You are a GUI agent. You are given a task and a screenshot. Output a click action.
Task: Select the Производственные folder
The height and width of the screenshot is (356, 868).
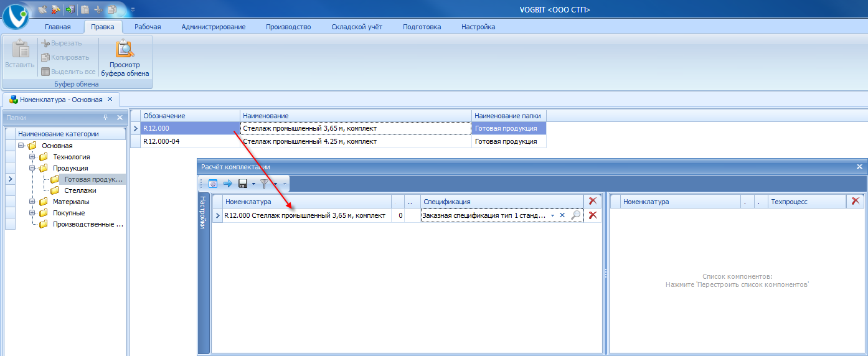[88, 224]
